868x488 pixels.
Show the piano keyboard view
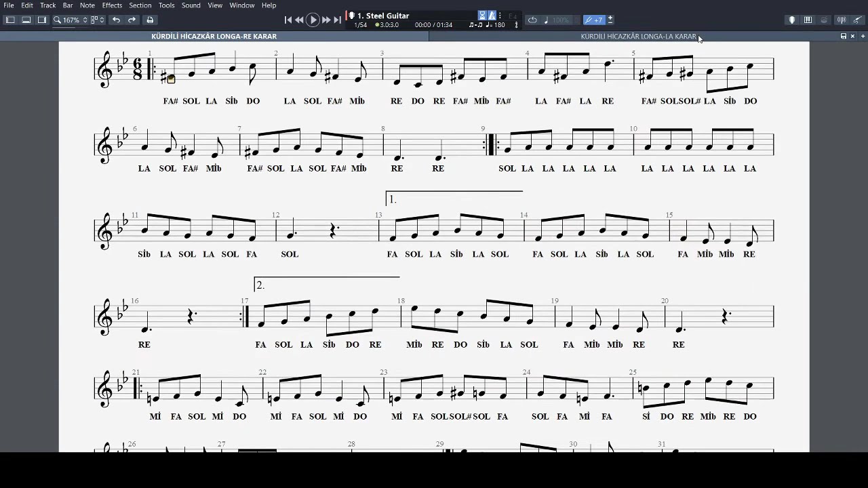(x=808, y=20)
